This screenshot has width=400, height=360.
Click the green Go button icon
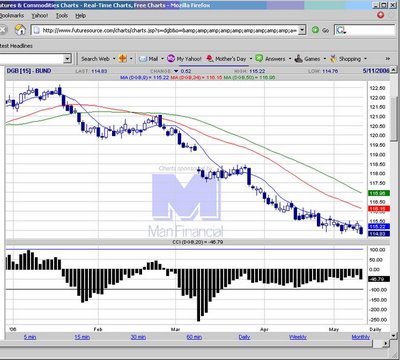pyautogui.click(x=315, y=30)
